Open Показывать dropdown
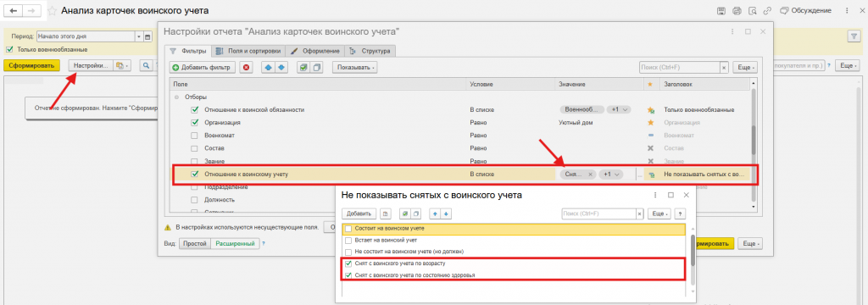The height and width of the screenshot is (305, 868). 354,68
